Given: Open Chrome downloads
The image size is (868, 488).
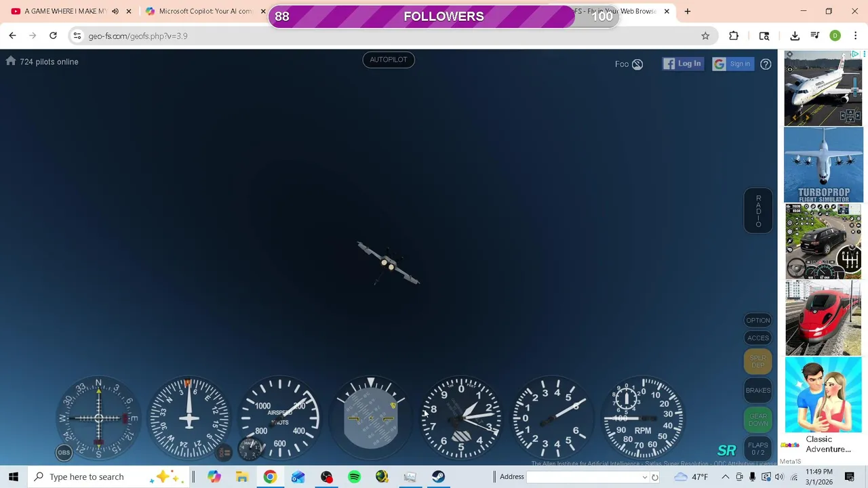Looking at the screenshot, I should point(795,36).
